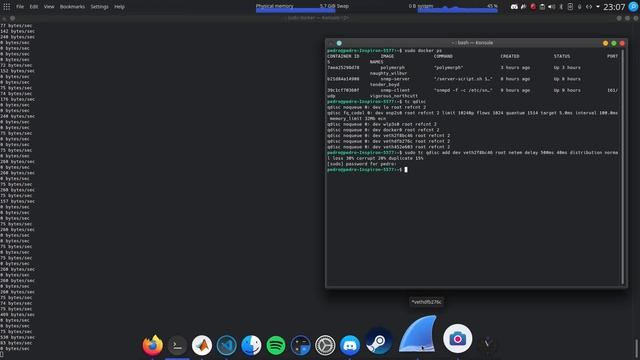Click the bash Konsole title bar
This screenshot has width=640, height=360.
click(472, 43)
